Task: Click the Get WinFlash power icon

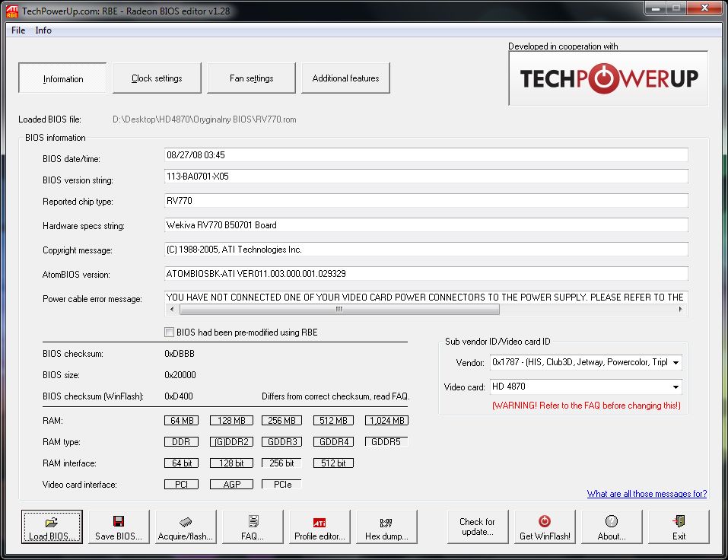Action: 545,521
